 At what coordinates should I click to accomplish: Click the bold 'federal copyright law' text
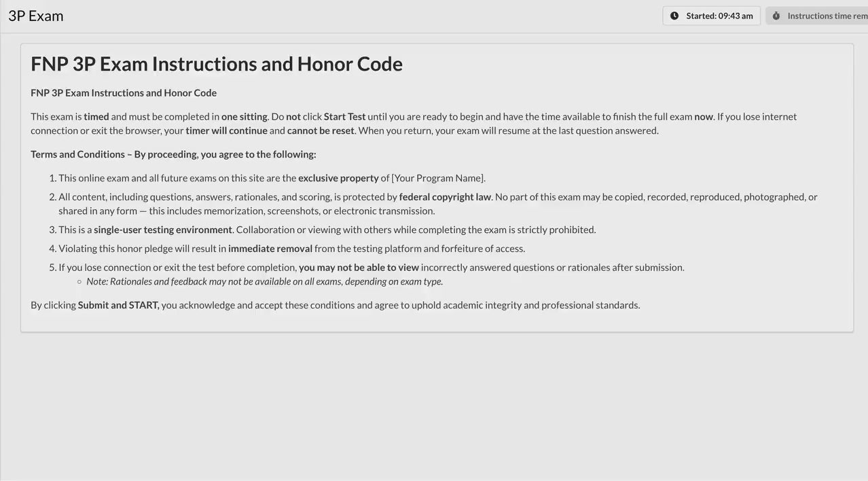[445, 197]
